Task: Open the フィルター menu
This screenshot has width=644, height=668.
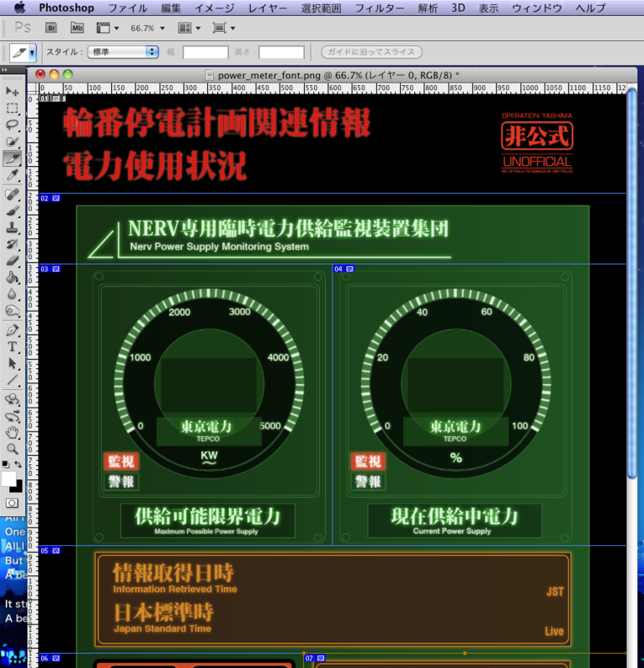Action: pyautogui.click(x=379, y=8)
